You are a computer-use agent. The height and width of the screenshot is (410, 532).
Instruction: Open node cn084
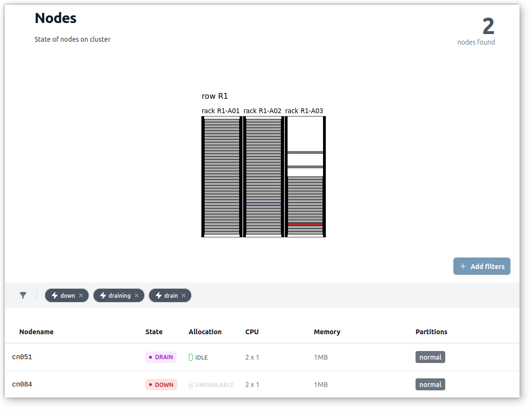[22, 384]
